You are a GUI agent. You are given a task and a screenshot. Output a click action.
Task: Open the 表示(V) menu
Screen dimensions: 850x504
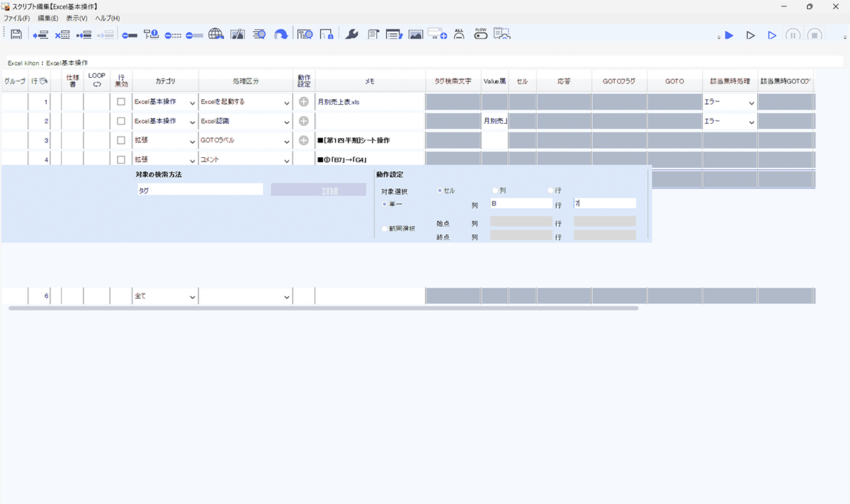pos(77,18)
